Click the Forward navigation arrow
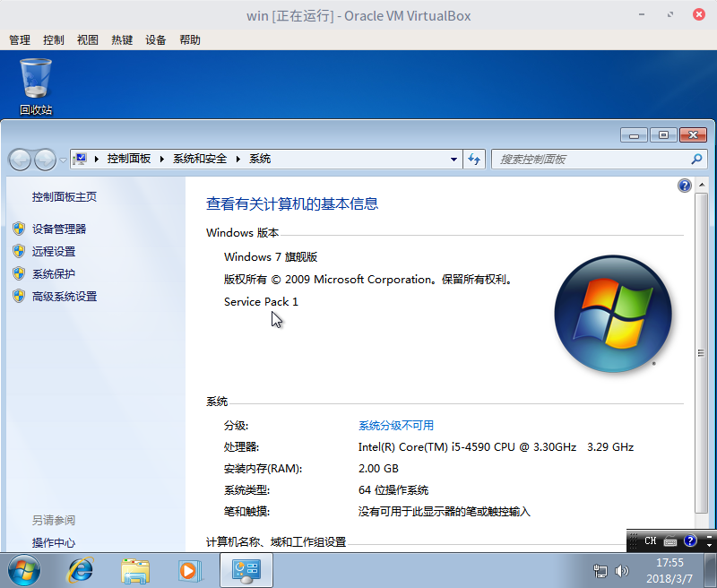The height and width of the screenshot is (588, 717). pyautogui.click(x=45, y=160)
